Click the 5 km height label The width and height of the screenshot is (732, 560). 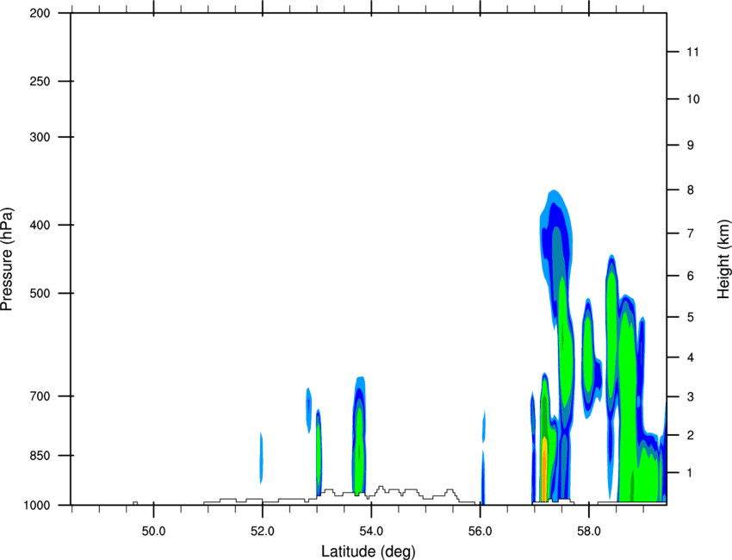click(690, 317)
